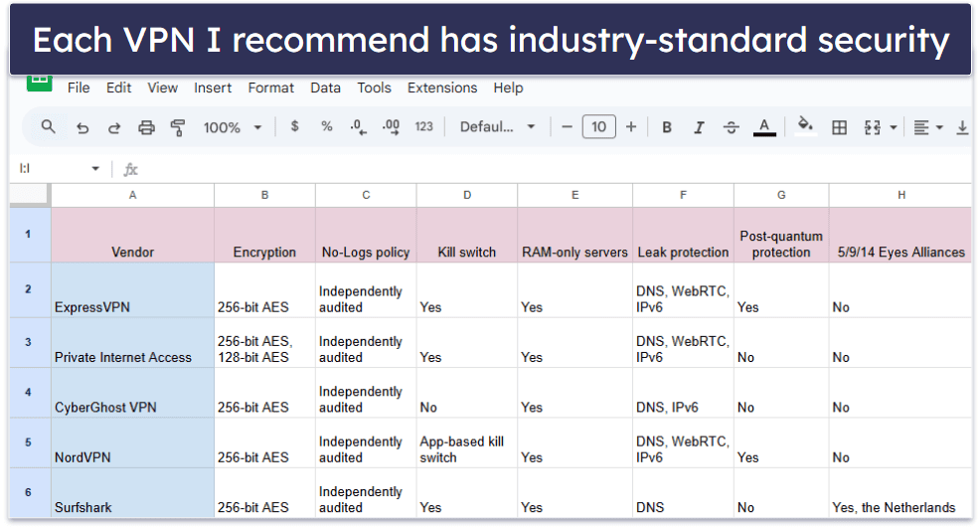The height and width of the screenshot is (527, 980).
Task: Expand the name box dropdown arrow
Action: point(95,168)
